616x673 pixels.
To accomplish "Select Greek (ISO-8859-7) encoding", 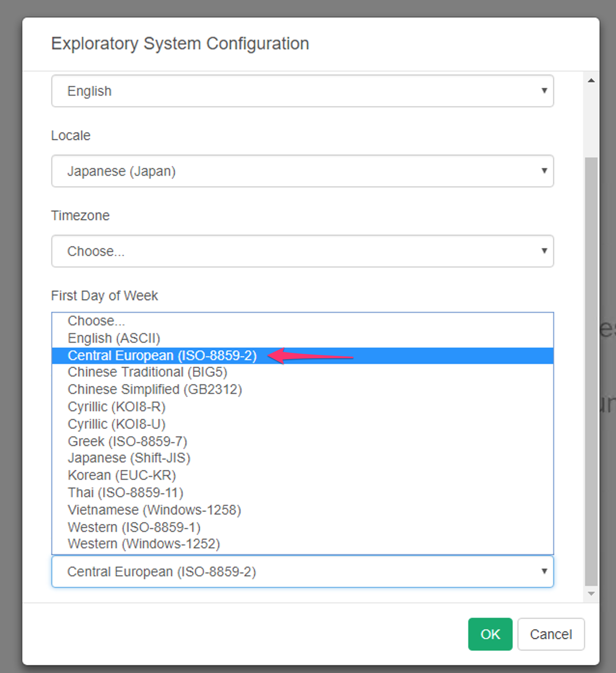I will pyautogui.click(x=127, y=441).
